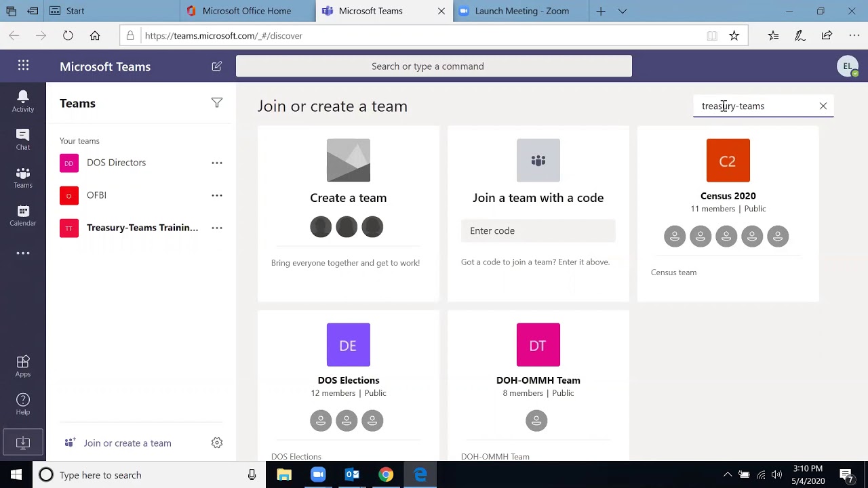This screenshot has height=488, width=868.
Task: Select the Teams icon in the sidebar
Action: click(23, 178)
